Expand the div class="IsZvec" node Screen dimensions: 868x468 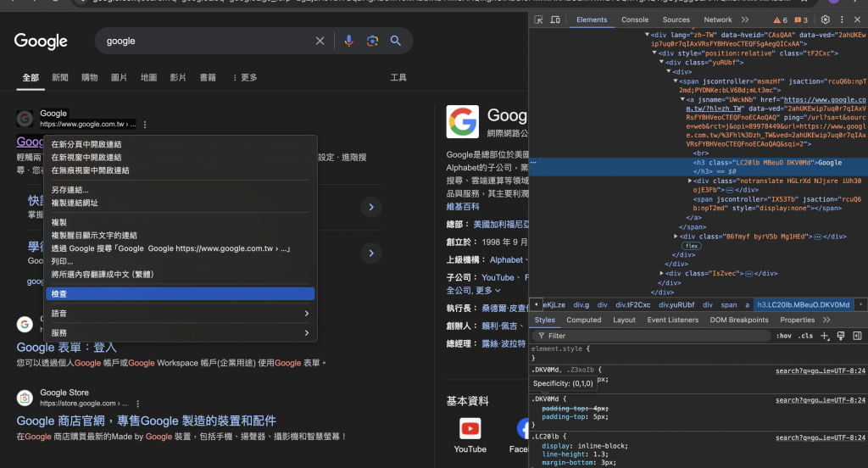(661, 273)
